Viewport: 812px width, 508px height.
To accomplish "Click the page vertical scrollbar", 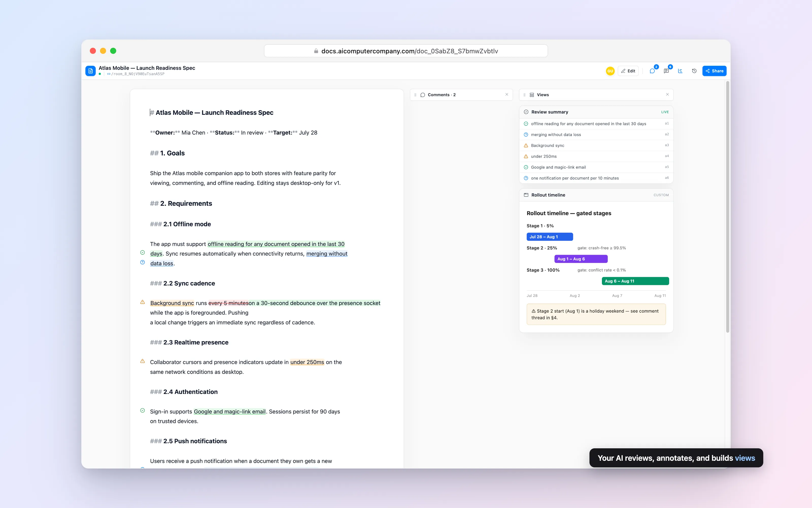I will click(728, 207).
